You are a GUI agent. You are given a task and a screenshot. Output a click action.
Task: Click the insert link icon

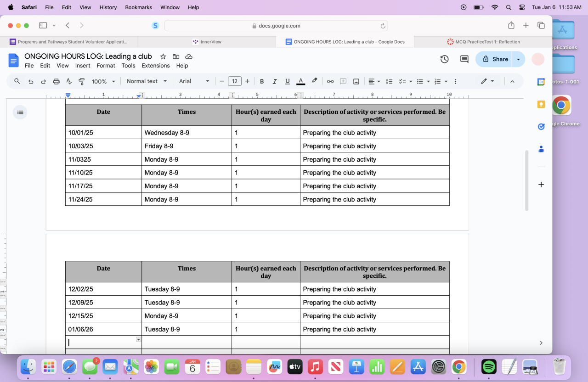click(330, 81)
